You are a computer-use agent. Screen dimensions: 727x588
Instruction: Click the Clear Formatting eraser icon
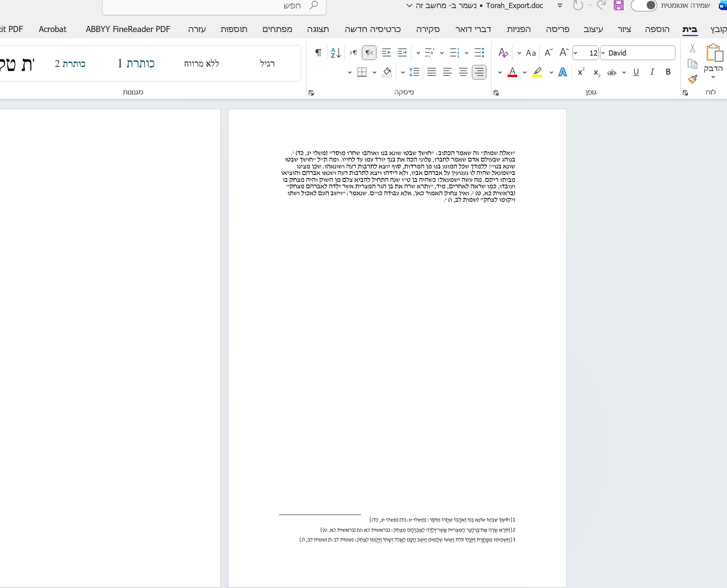503,53
